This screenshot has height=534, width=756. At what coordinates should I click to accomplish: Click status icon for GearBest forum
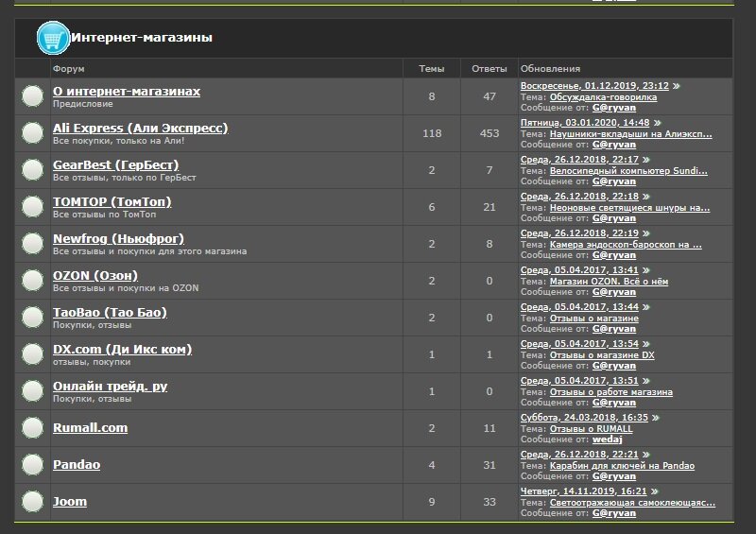[33, 170]
